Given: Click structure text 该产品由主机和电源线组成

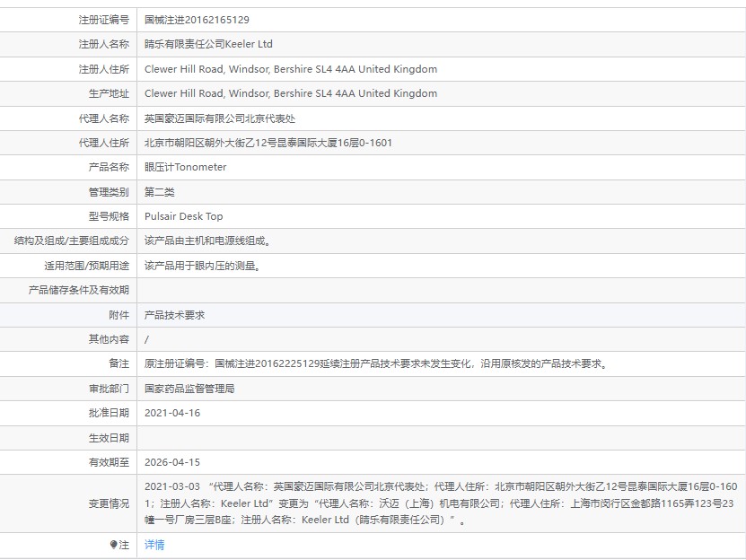Looking at the screenshot, I should coord(207,241).
